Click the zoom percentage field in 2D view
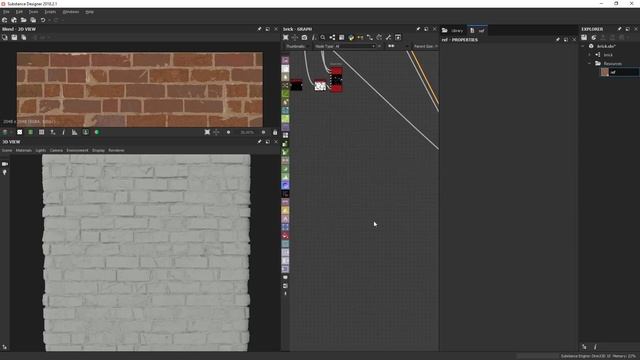The height and width of the screenshot is (360, 640). coord(247,132)
